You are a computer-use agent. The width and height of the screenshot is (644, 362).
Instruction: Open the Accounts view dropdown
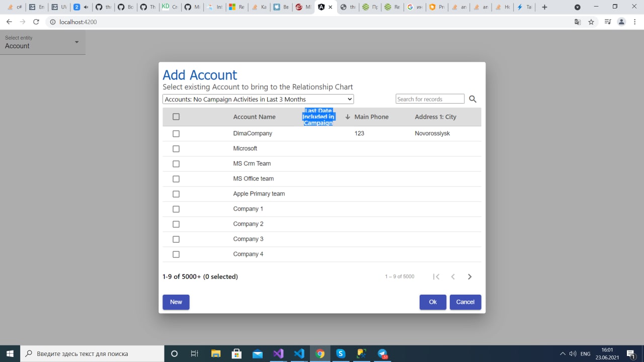point(258,99)
